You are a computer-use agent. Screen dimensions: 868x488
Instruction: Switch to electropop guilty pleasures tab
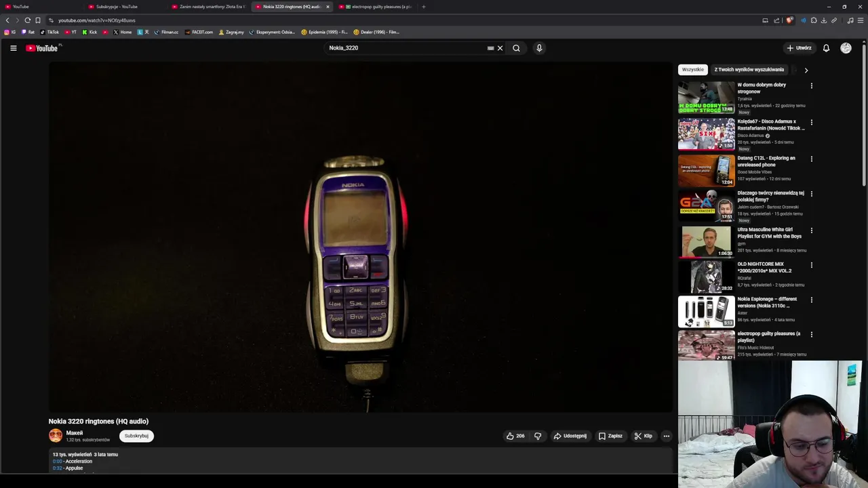point(376,7)
